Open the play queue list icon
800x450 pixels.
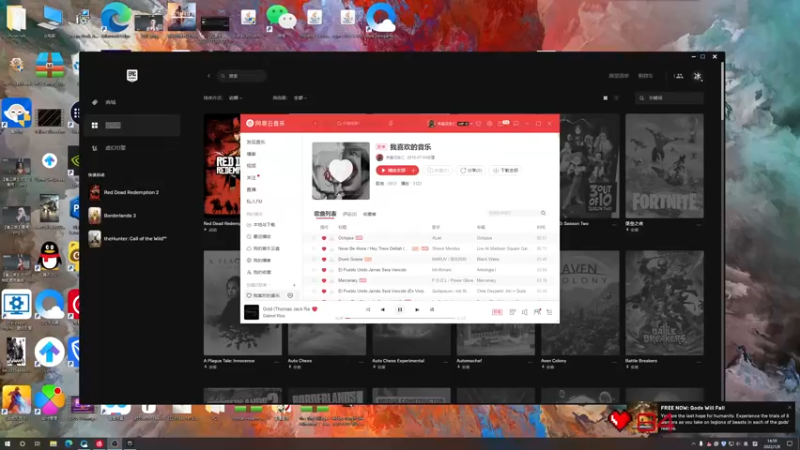[549, 312]
